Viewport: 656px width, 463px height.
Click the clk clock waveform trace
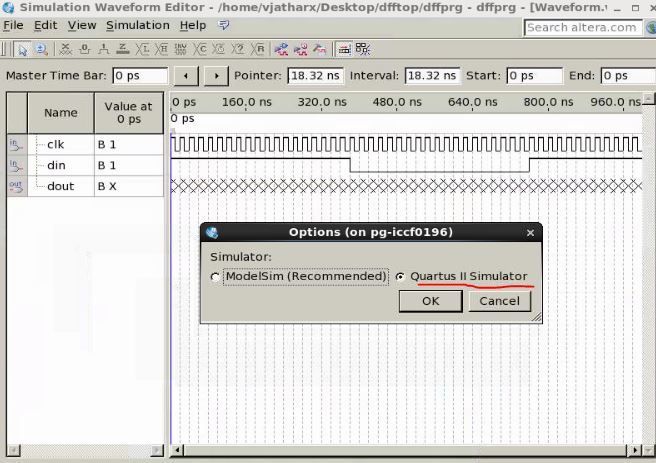406,144
